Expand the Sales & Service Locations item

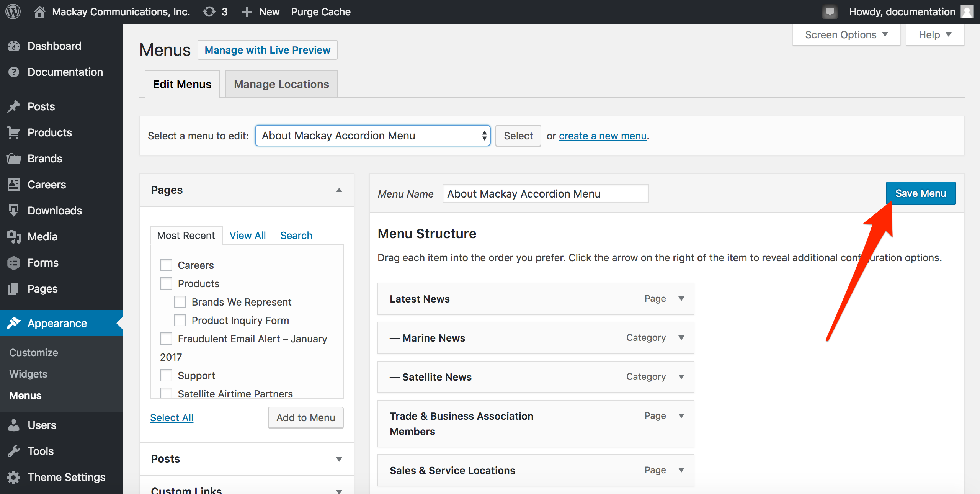[x=681, y=470]
